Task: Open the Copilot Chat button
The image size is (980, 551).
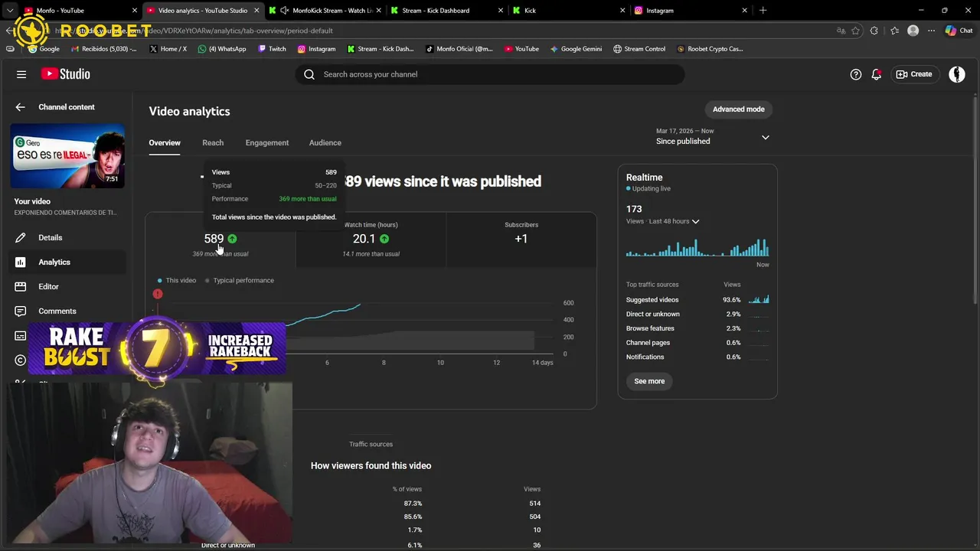Action: [x=959, y=31]
